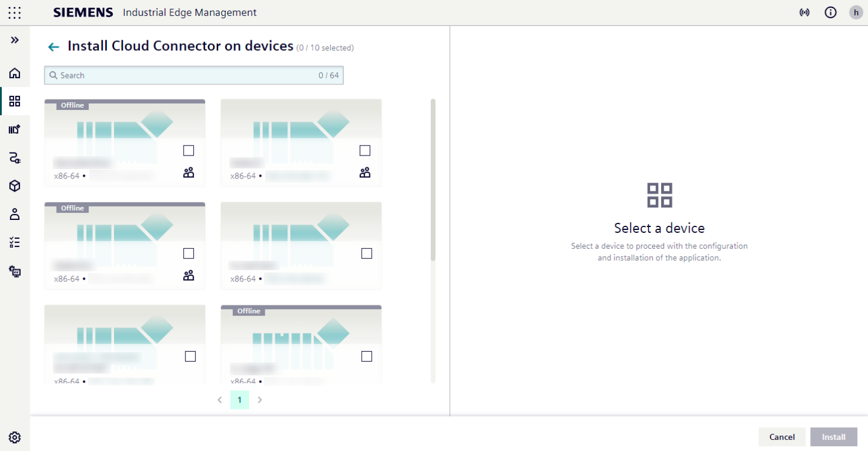Click group users icon on second device card
Screen dimensions: 868x451
[365, 173]
